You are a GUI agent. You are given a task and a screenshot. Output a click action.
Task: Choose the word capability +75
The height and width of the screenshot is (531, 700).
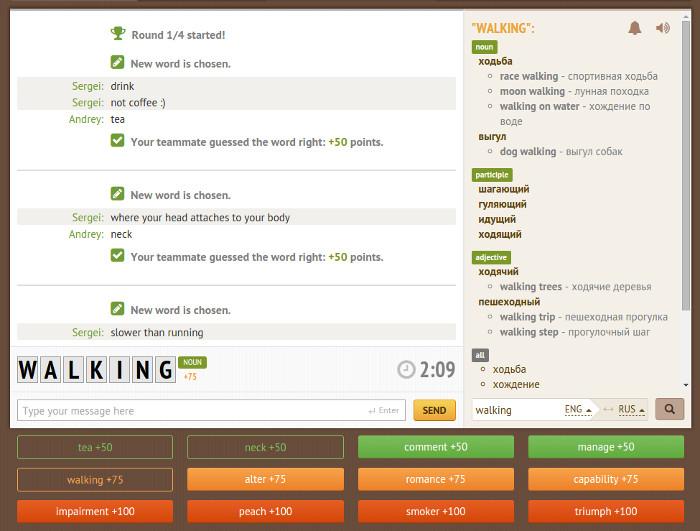[x=606, y=480]
